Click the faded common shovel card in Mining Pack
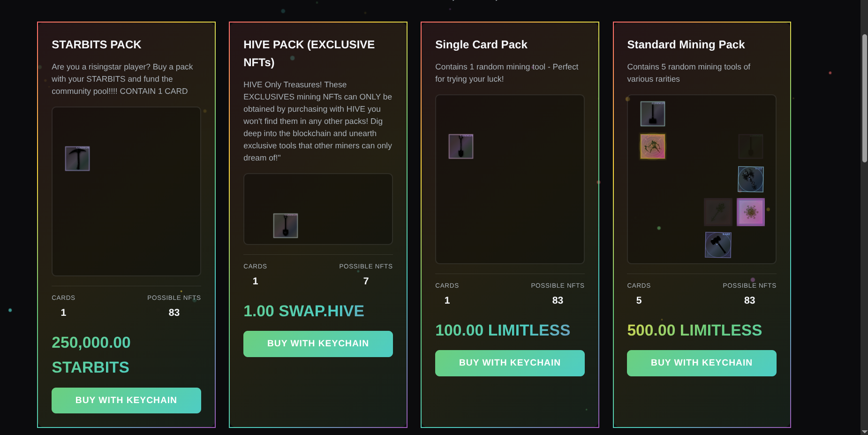 (x=751, y=146)
